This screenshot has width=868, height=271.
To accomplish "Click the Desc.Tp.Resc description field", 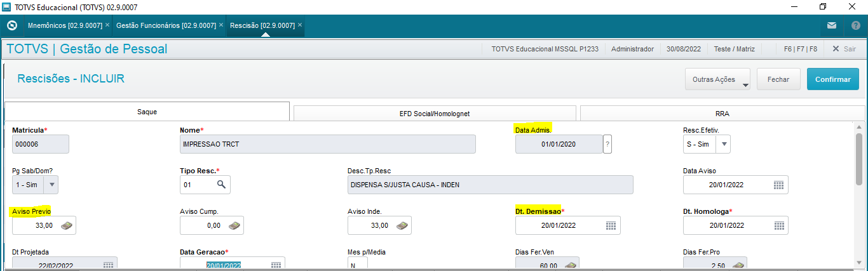I will (491, 185).
